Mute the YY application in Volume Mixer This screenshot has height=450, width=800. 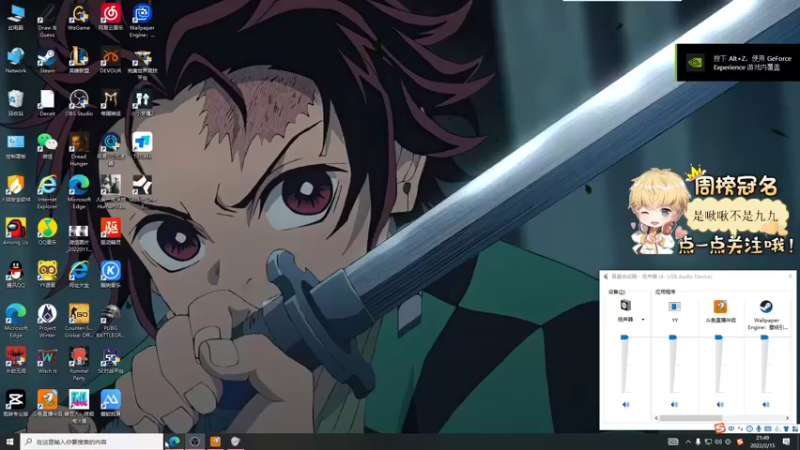coord(674,405)
